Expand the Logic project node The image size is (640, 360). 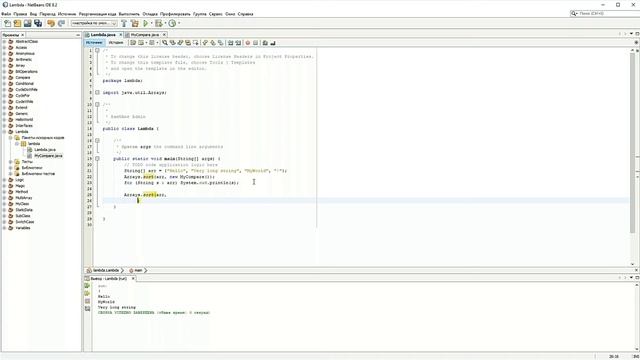coord(4,180)
